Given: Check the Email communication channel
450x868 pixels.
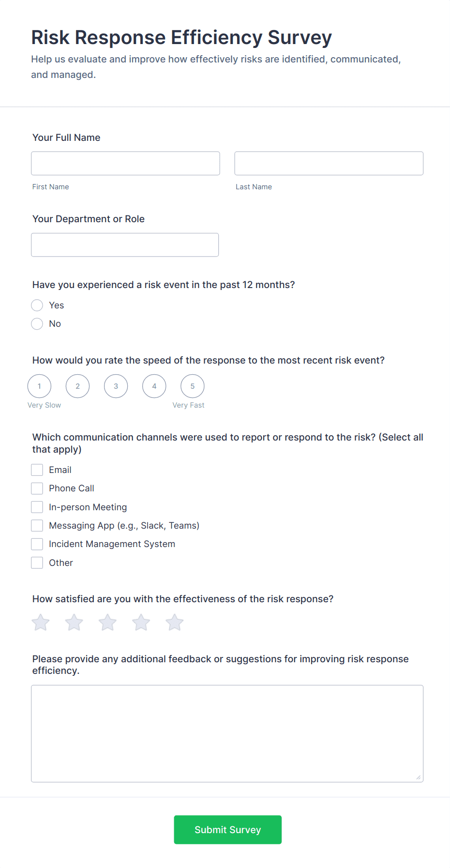Looking at the screenshot, I should click(37, 470).
